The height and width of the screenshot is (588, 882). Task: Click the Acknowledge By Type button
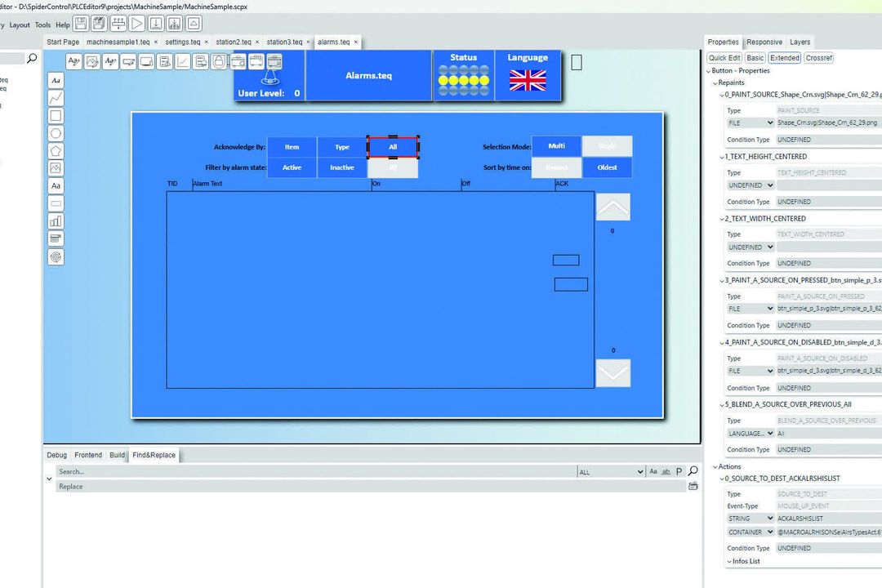click(342, 147)
